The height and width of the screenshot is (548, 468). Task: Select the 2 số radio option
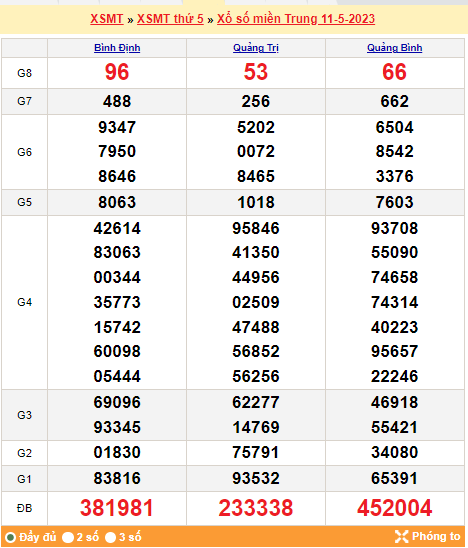(x=68, y=537)
